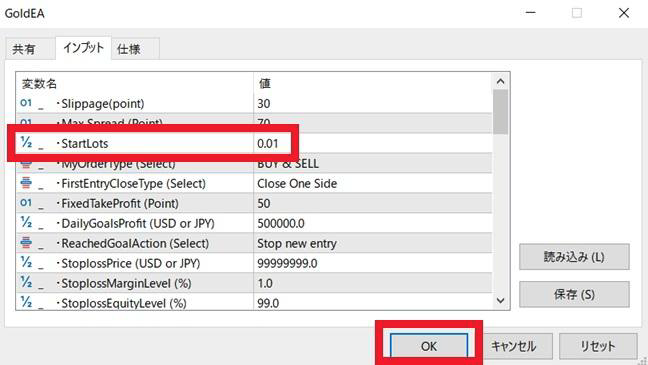
Task: Edit the DailyGoalsProfit value 500000.0
Action: [x=281, y=224]
